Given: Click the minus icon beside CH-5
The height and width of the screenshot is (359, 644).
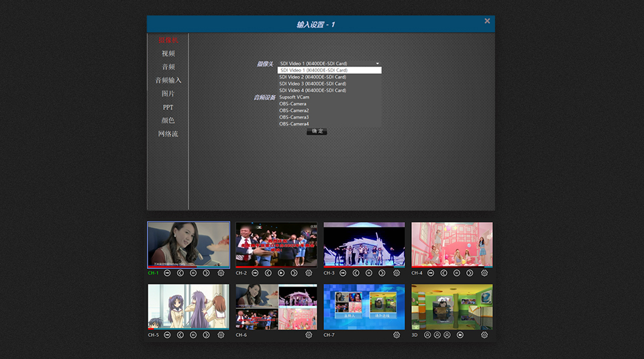Looking at the screenshot, I should point(167,335).
